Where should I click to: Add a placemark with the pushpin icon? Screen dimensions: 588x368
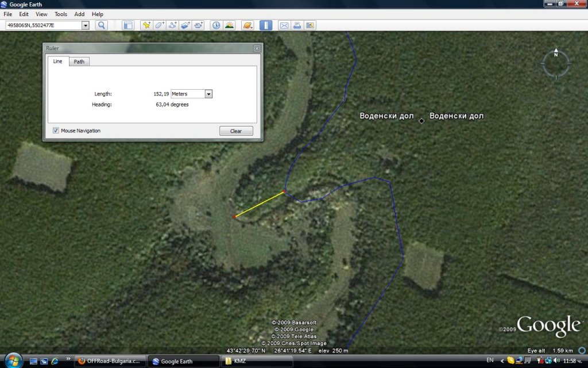[x=146, y=25]
